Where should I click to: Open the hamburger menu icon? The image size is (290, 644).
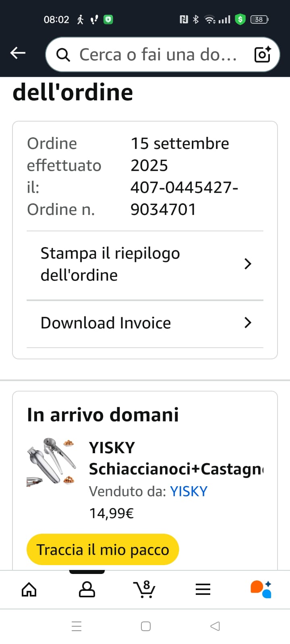[x=203, y=590]
